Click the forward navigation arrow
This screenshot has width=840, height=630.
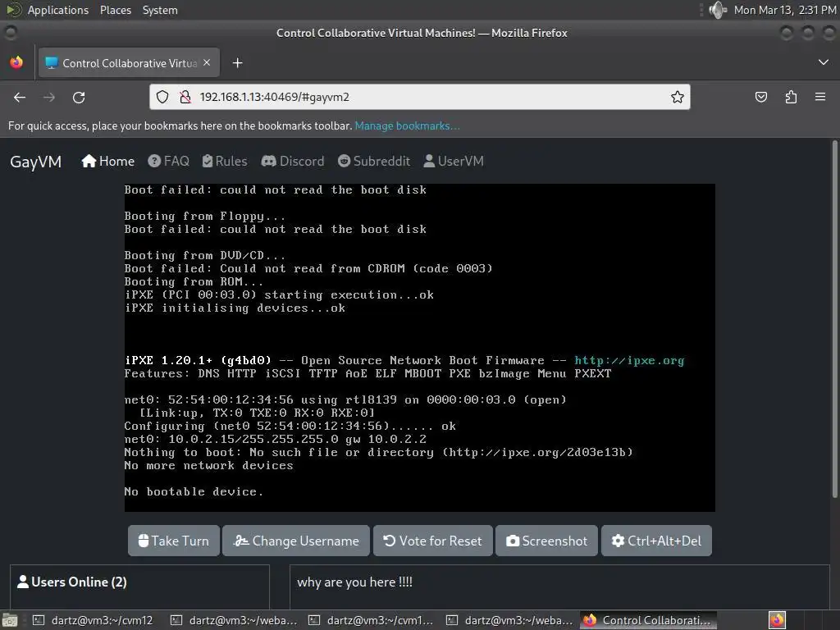pyautogui.click(x=49, y=97)
